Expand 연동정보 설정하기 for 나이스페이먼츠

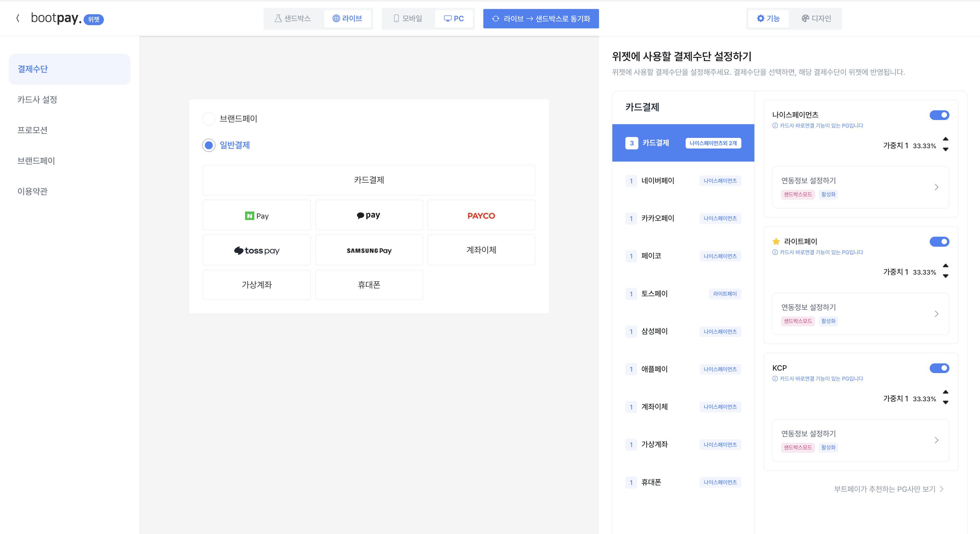click(x=861, y=187)
